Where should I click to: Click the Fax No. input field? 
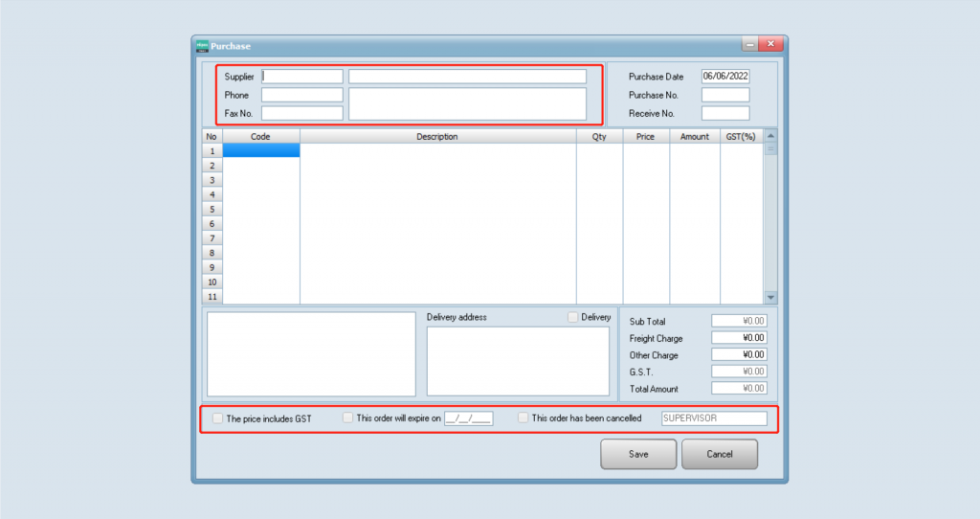(301, 113)
